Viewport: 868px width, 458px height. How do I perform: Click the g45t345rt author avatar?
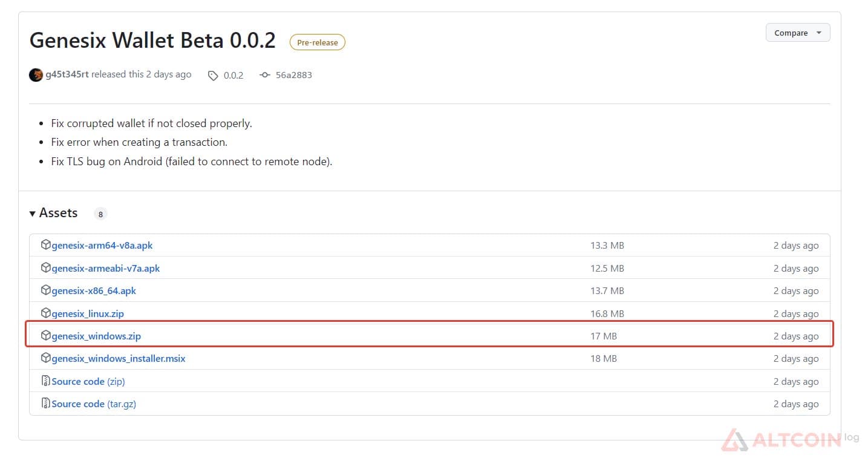(x=36, y=74)
